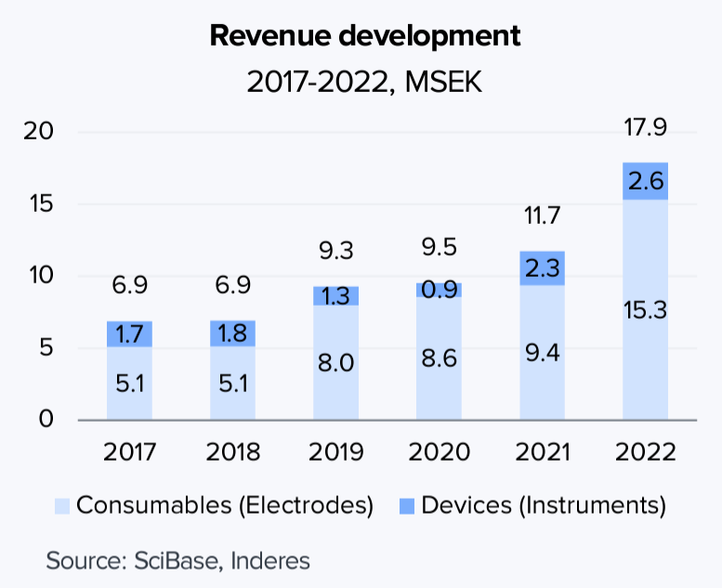
Task: Click the 2022 Consumables bar segment labeled 15.3
Action: click(645, 310)
